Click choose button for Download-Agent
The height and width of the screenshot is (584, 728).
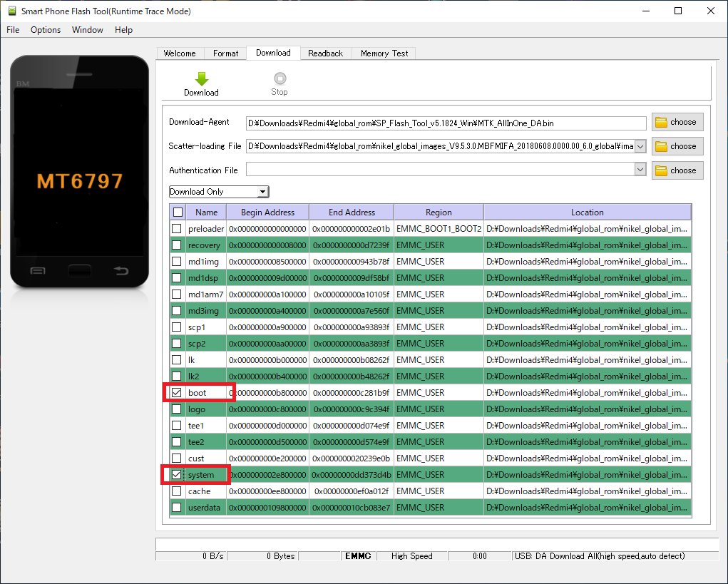click(677, 122)
